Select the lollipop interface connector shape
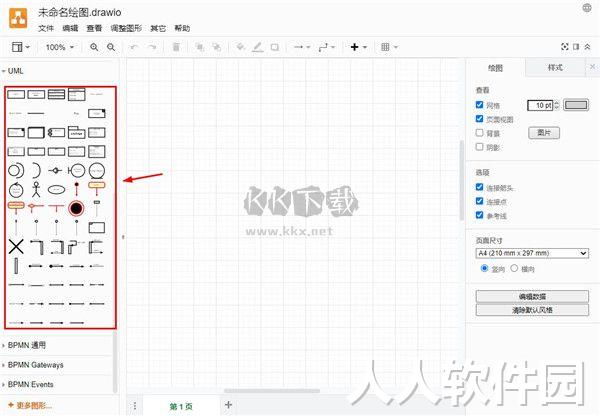This screenshot has height=416, width=600. 56,170
